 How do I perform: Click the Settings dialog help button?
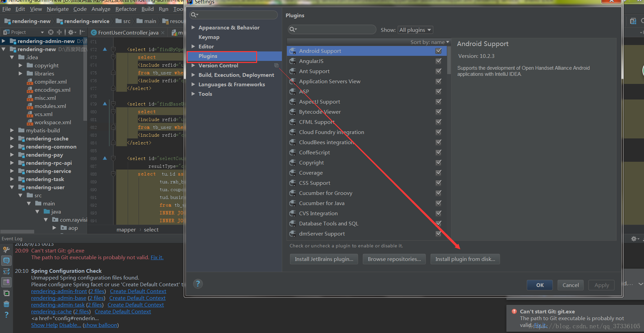pos(198,284)
